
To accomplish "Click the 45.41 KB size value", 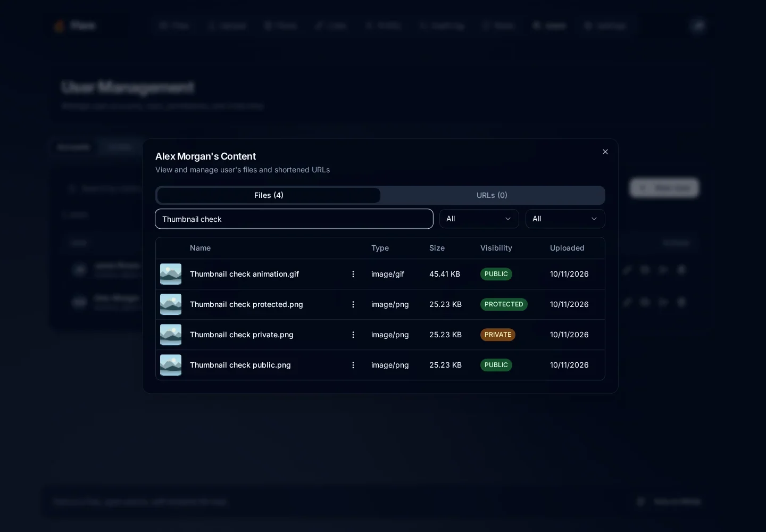I will click(445, 274).
